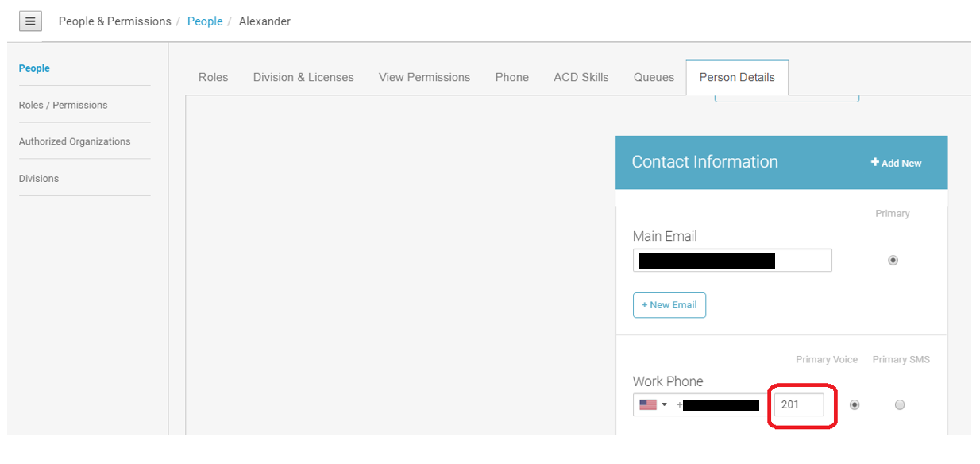Select the Work Phone Primary Voice radio

855,404
